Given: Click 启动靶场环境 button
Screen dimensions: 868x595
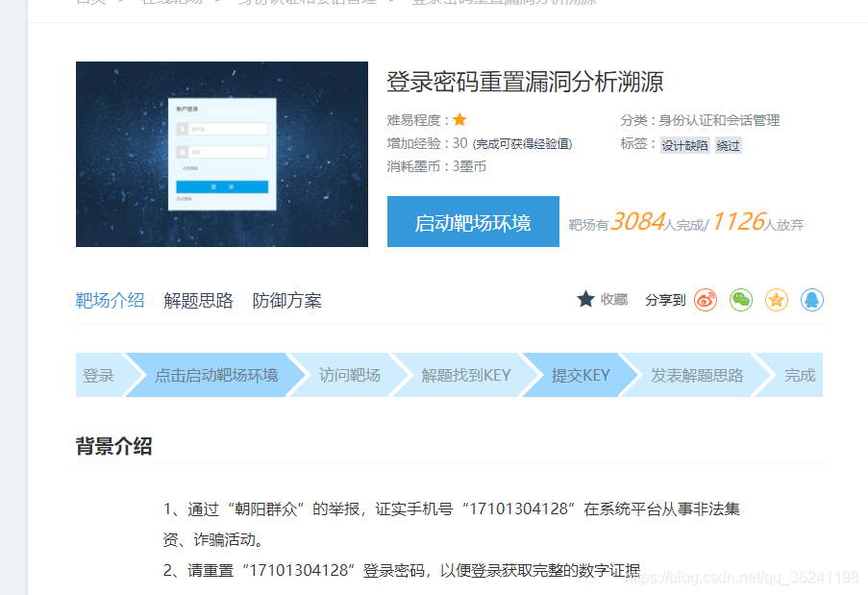Looking at the screenshot, I should (x=473, y=221).
